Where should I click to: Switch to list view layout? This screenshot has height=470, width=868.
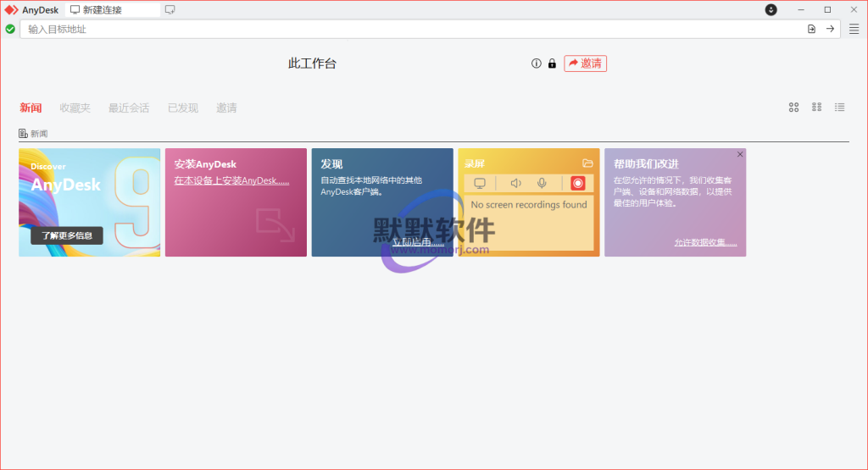point(839,108)
